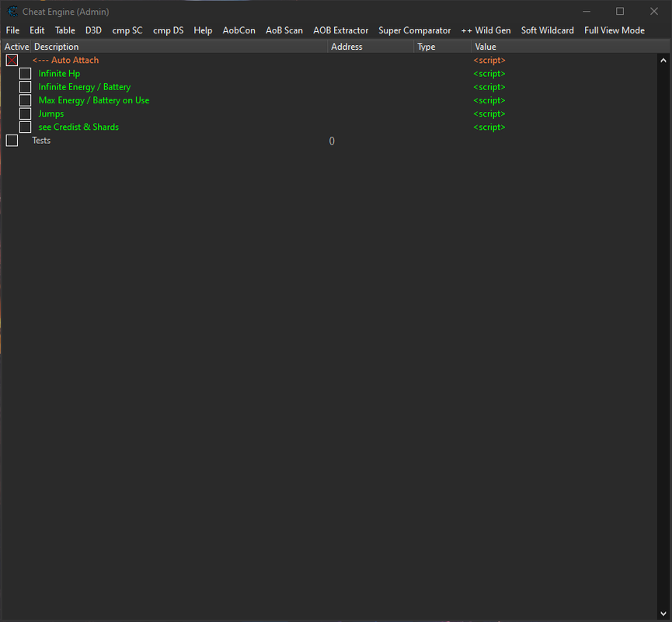Image resolution: width=672 pixels, height=622 pixels.
Task: Click the <script> value of Auto Attach
Action: coord(489,61)
